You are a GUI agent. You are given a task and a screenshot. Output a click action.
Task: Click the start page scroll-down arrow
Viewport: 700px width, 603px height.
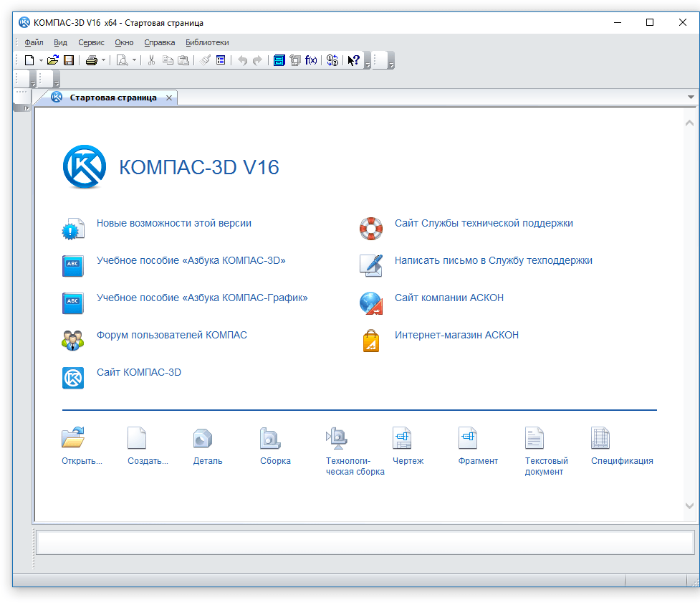(x=689, y=506)
